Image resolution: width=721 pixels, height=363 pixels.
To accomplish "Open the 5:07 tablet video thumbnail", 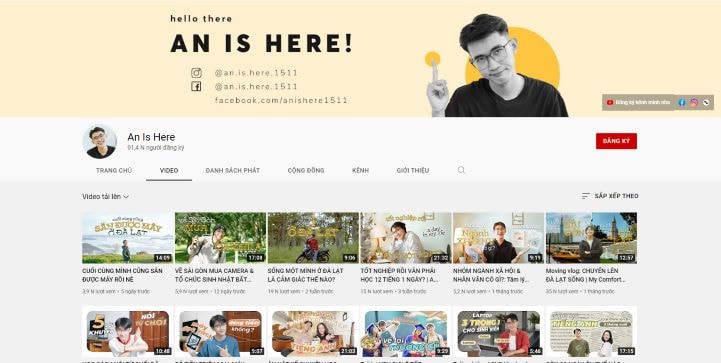I will (x=220, y=332).
